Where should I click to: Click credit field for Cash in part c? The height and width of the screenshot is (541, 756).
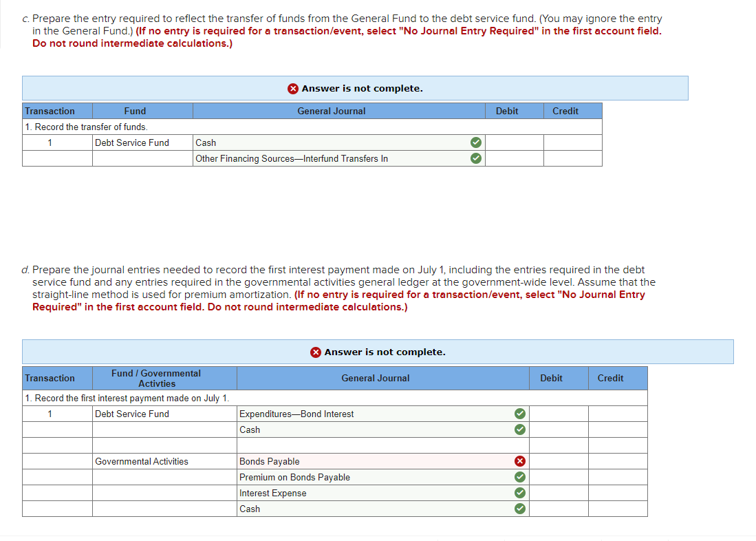point(573,142)
